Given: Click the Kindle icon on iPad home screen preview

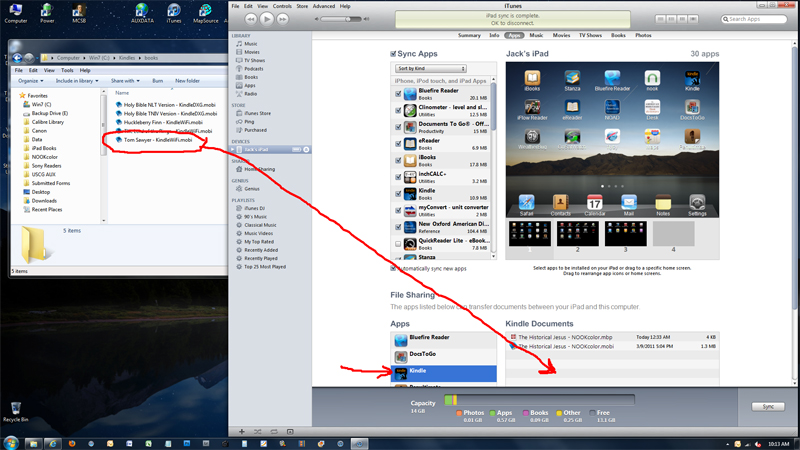Looking at the screenshot, I should [x=692, y=78].
